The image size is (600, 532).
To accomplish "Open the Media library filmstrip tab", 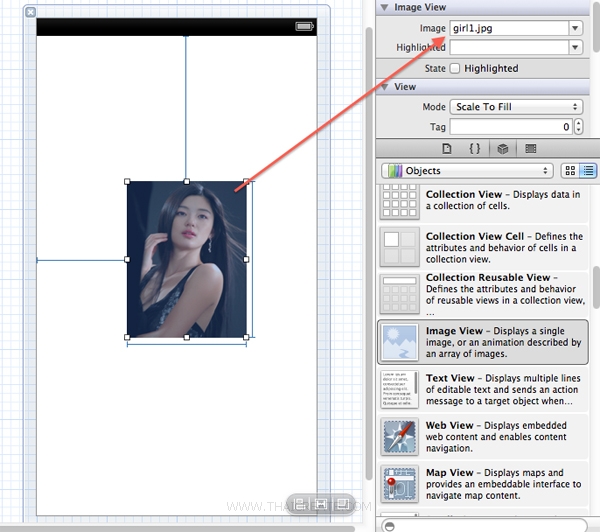I will click(x=530, y=149).
